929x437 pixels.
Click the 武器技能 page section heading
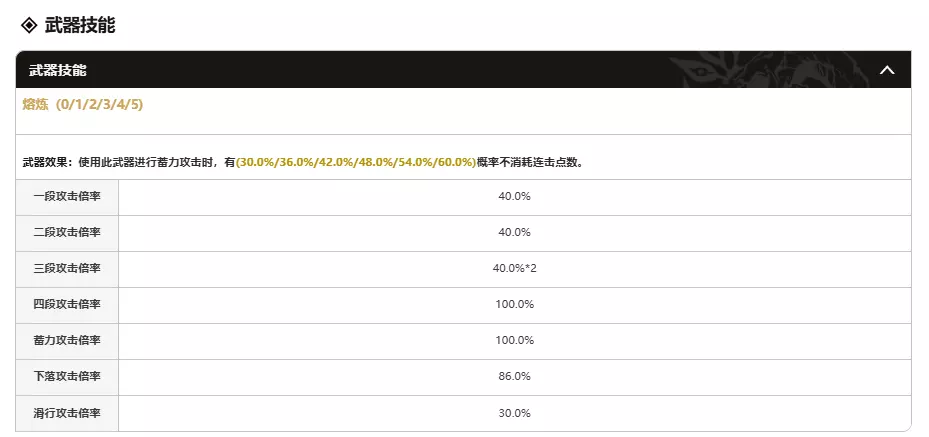click(80, 25)
